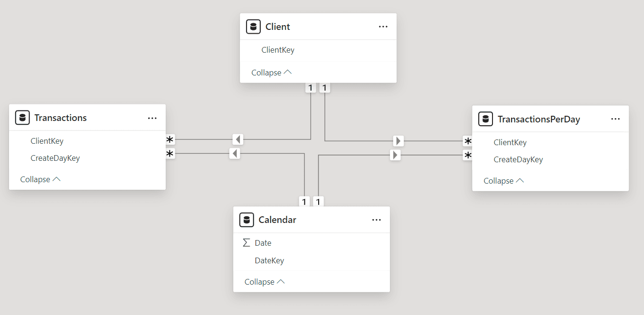Screen dimensions: 644x315
Task: Select ClientKey field in TransactionsPerDay table
Action: coord(510,142)
